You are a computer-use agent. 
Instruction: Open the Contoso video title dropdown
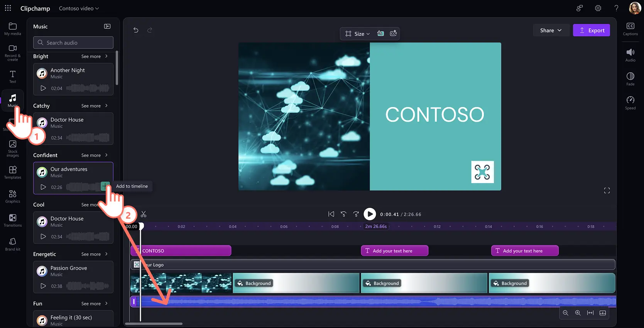[x=79, y=8]
